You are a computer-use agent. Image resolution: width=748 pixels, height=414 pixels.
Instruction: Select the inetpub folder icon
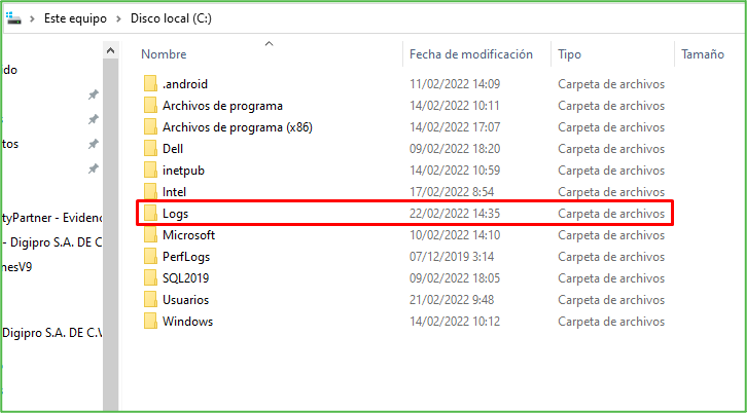click(x=150, y=170)
